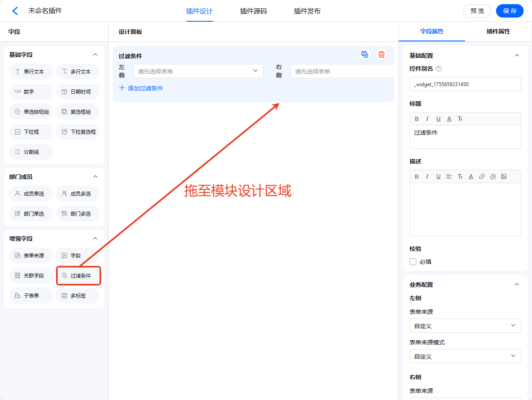Click text alignment icon in 描述 toolbar
The image size is (532, 400).
[x=449, y=176]
